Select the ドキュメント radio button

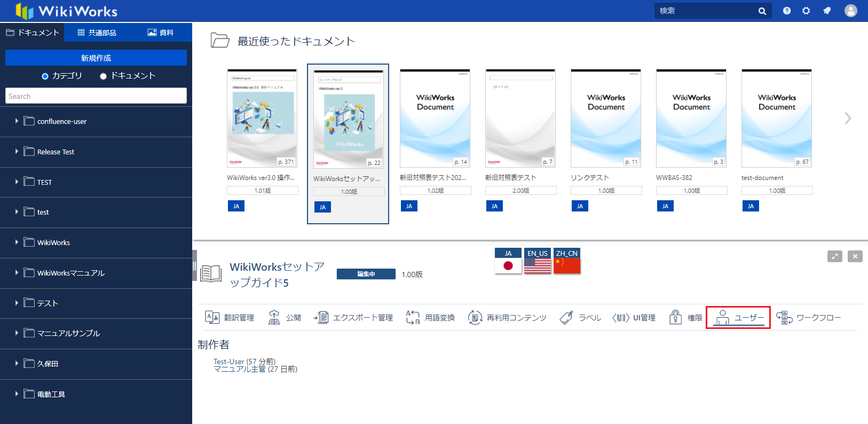click(104, 76)
